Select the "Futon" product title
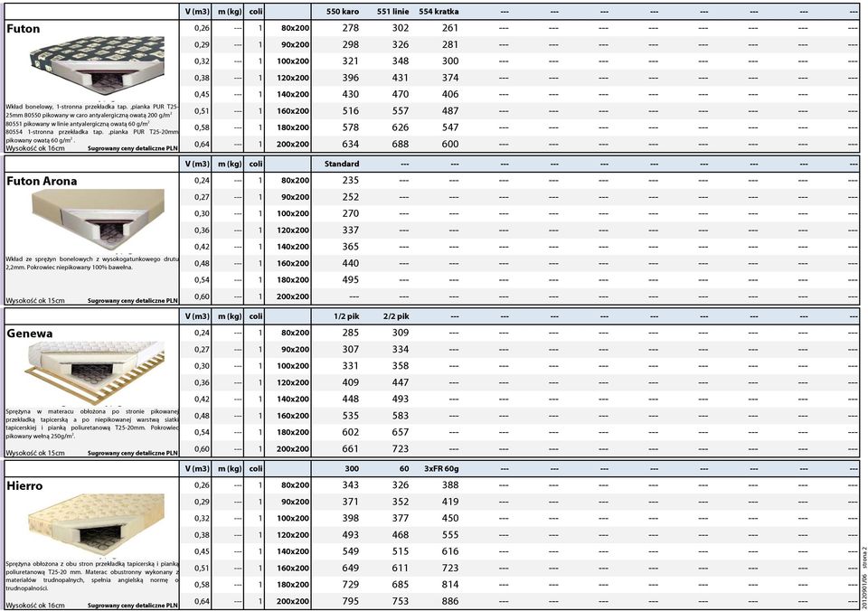Screen dimensions: 868x611 pyautogui.click(x=24, y=29)
